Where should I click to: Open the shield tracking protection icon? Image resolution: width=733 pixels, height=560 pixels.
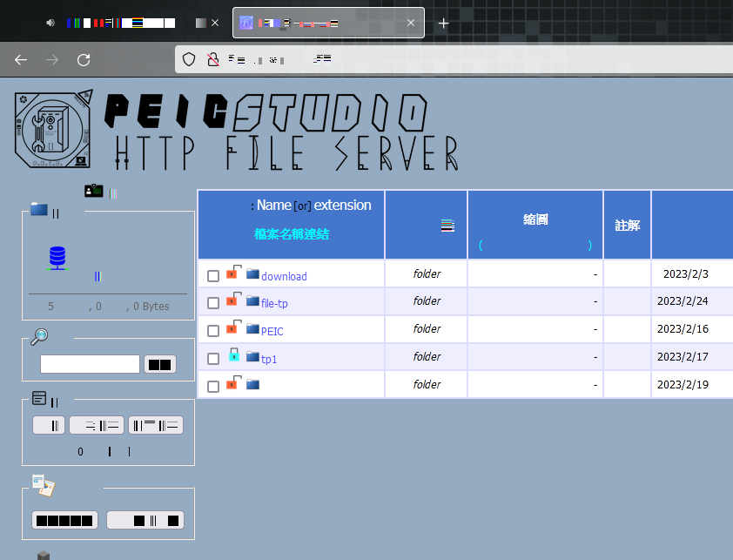(189, 59)
